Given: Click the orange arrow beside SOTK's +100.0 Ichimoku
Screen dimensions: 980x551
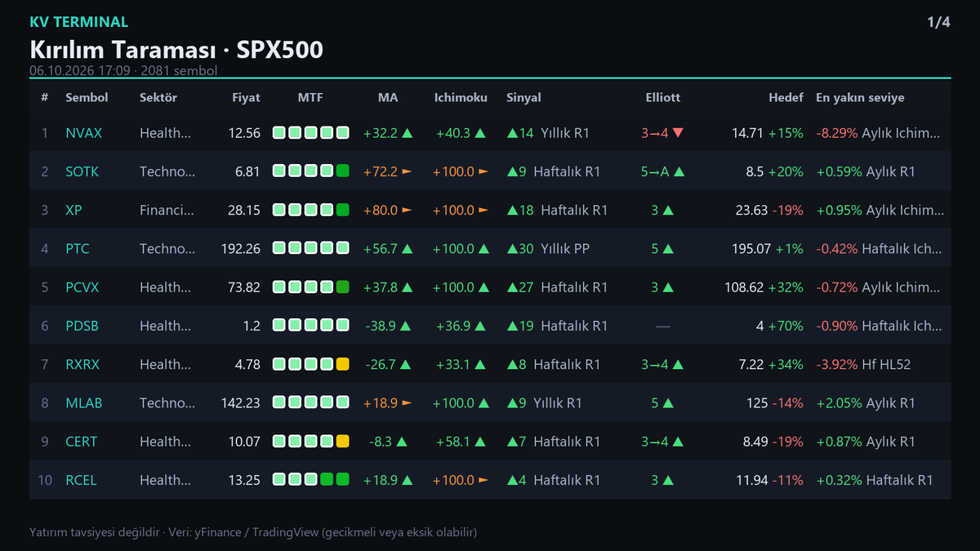Looking at the screenshot, I should pyautogui.click(x=483, y=171).
